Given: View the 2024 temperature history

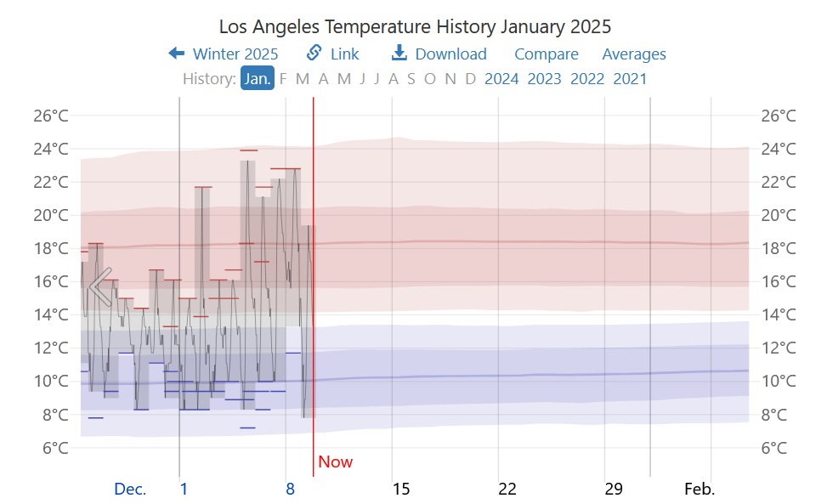Looking at the screenshot, I should tap(501, 79).
